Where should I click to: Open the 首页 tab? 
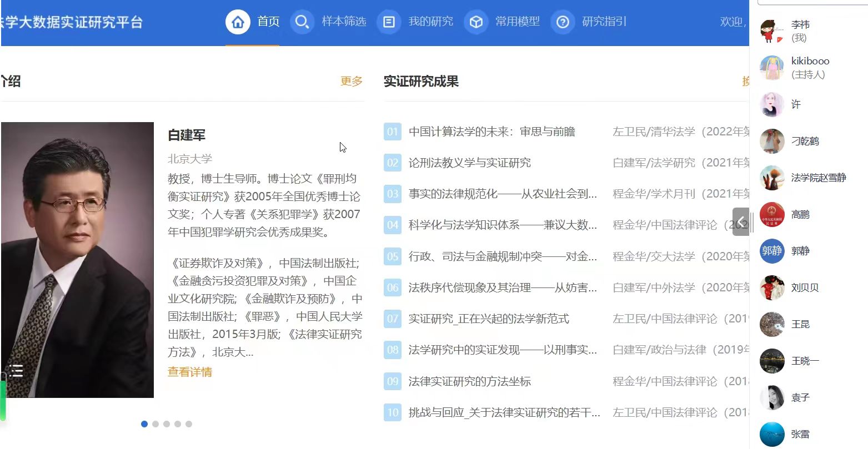[x=268, y=22]
